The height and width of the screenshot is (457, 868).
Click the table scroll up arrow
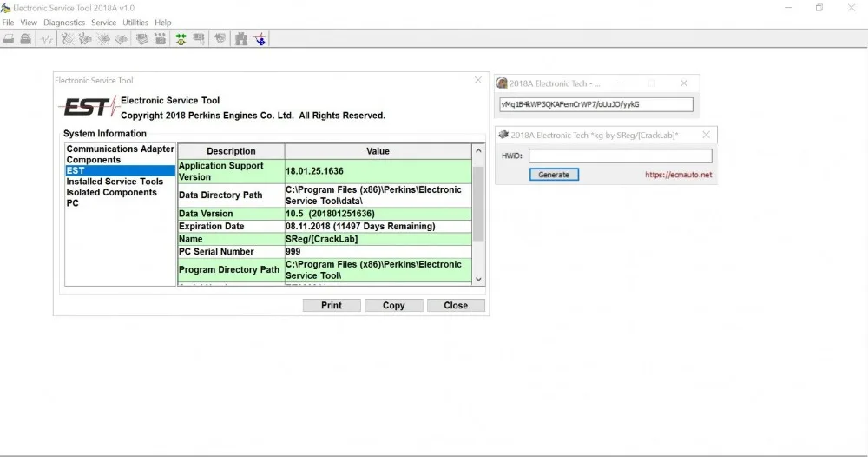click(478, 150)
